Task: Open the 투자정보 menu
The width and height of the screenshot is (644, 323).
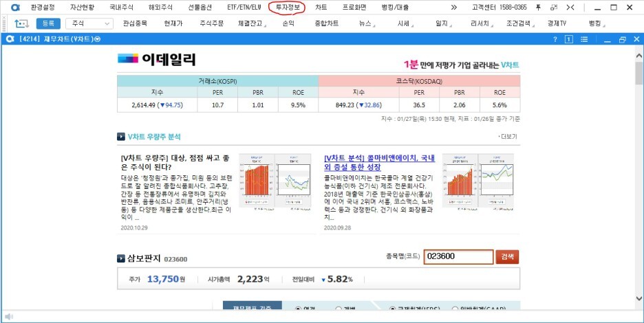Action: pos(288,8)
